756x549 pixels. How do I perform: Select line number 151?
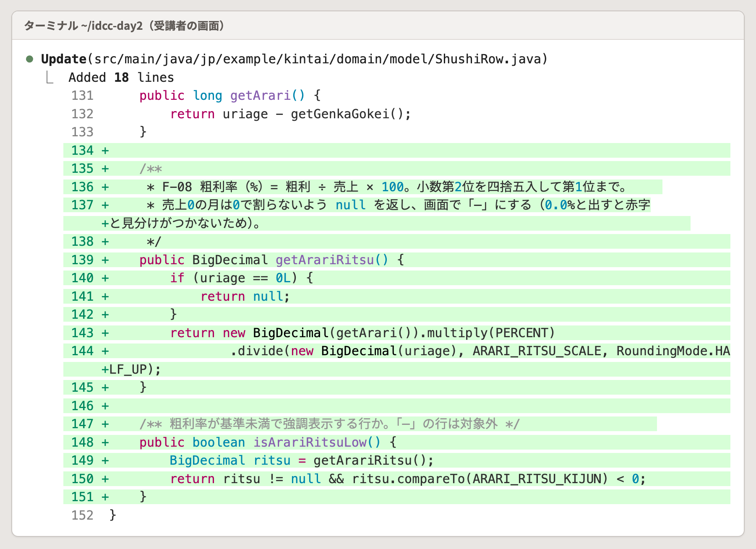(x=82, y=497)
